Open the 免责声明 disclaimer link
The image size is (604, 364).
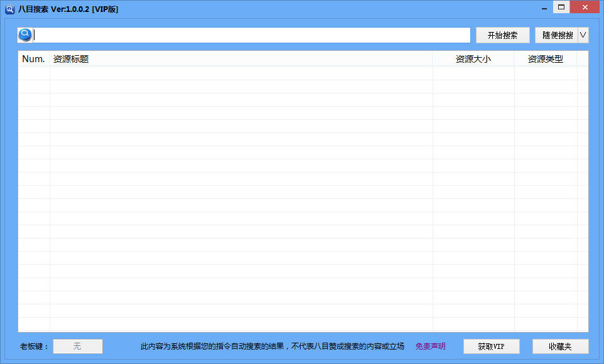pos(430,346)
